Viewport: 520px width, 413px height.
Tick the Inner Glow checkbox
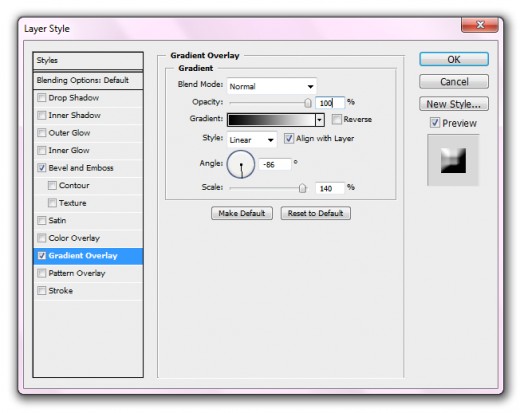[x=42, y=150]
